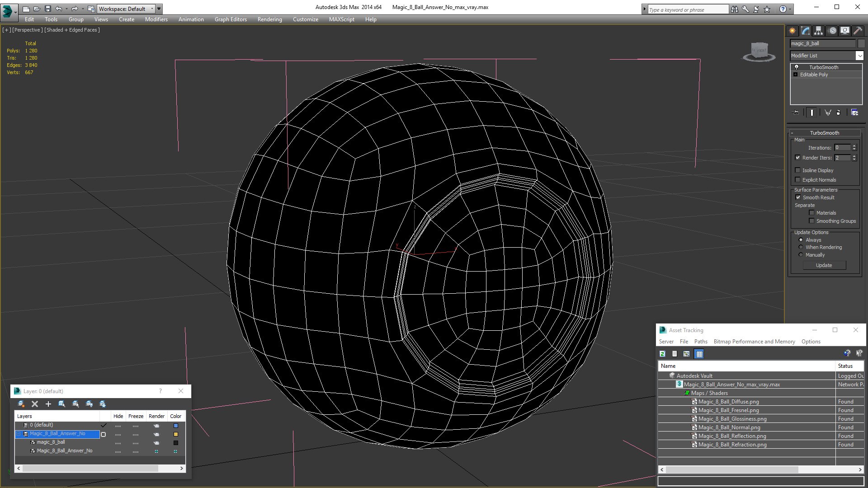Image resolution: width=868 pixels, height=488 pixels.
Task: Click the Save File floppy icon
Action: pyautogui.click(x=48, y=9)
